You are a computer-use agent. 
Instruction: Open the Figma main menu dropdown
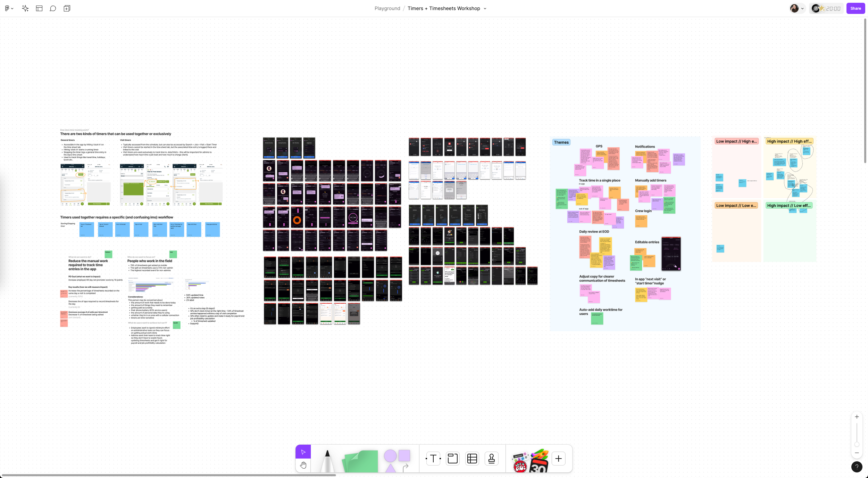pyautogui.click(x=9, y=8)
